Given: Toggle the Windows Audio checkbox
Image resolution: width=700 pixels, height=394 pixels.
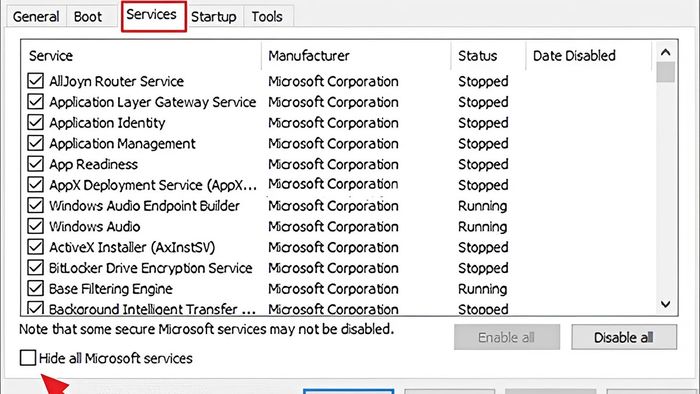Looking at the screenshot, I should (x=35, y=226).
